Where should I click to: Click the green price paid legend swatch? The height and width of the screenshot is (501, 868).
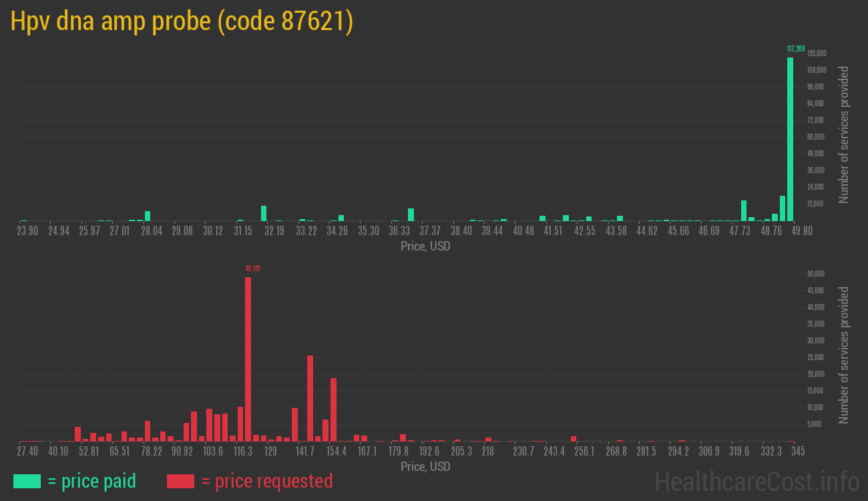tap(27, 481)
